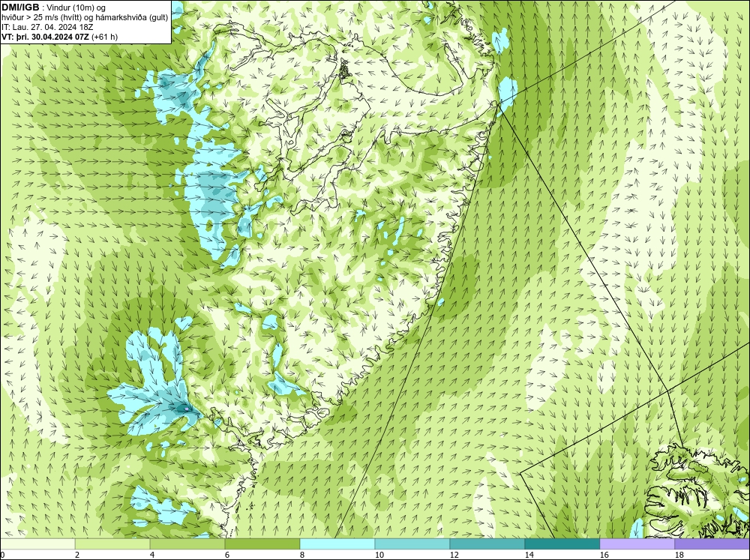Click the '(+61 h)' forecast offset text
Viewport: 750px width, 560px height.
[x=105, y=36]
